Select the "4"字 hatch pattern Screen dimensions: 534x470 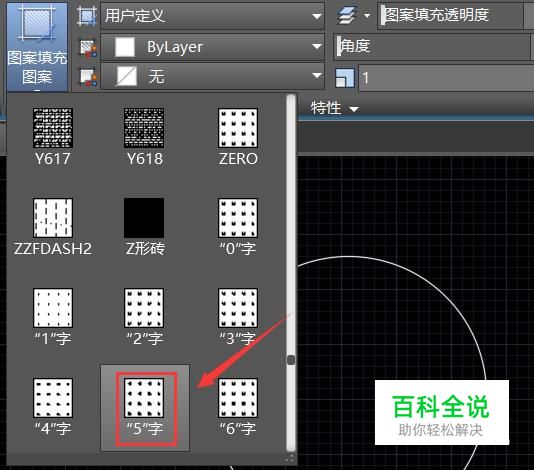[x=53, y=407]
